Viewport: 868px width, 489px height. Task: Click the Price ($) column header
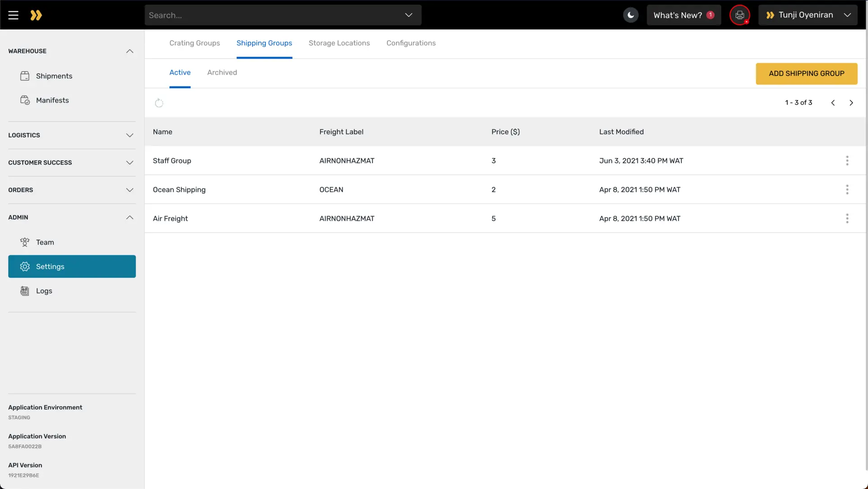(x=505, y=132)
